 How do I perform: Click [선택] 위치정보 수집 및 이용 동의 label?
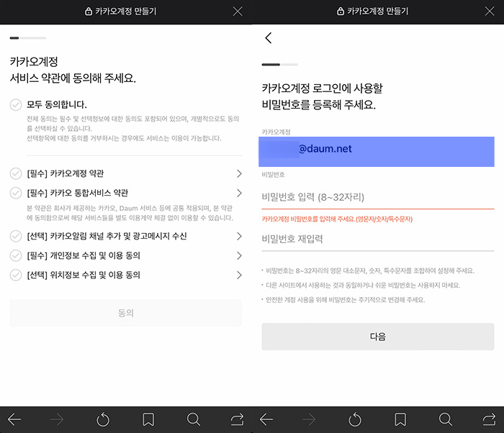84,275
